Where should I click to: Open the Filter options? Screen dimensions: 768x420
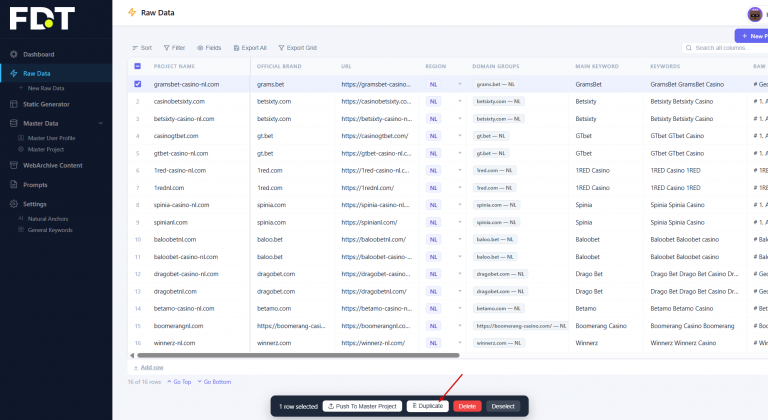pyautogui.click(x=174, y=48)
